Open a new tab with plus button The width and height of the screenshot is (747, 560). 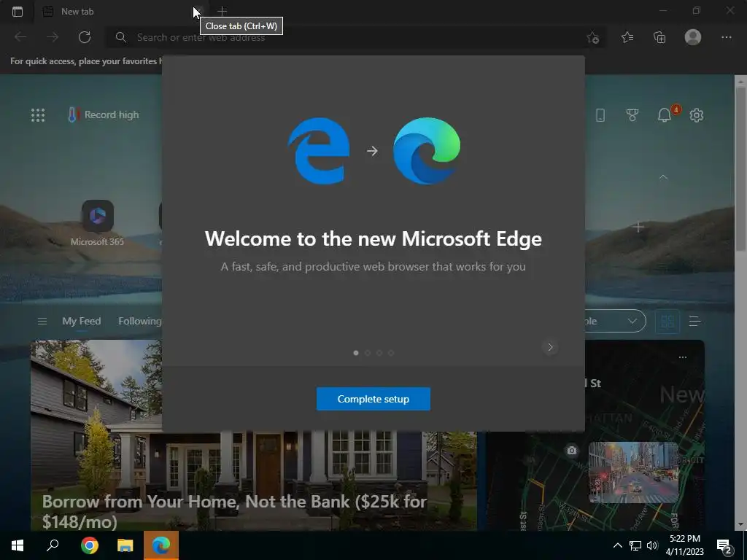pyautogui.click(x=222, y=11)
